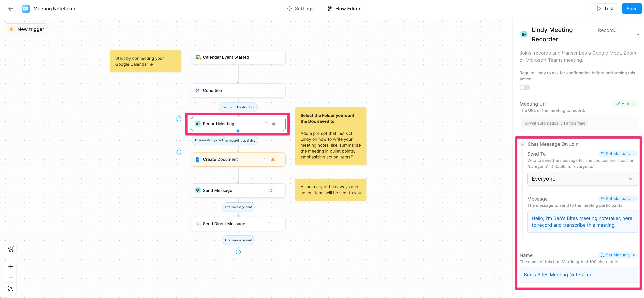The height and width of the screenshot is (298, 644).
Task: Zoom in with the plus icon
Action: (11, 266)
